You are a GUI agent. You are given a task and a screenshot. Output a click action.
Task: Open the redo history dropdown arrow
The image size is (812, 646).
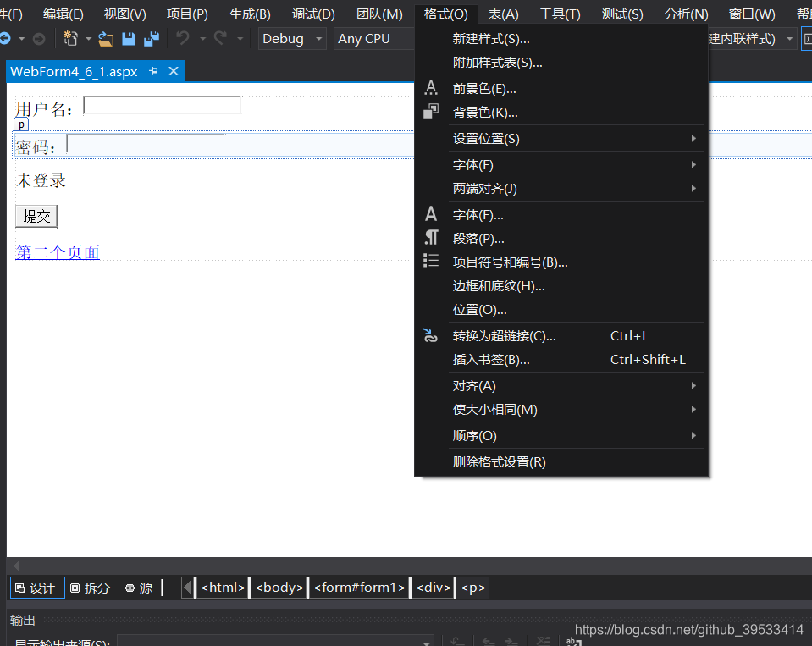click(240, 38)
